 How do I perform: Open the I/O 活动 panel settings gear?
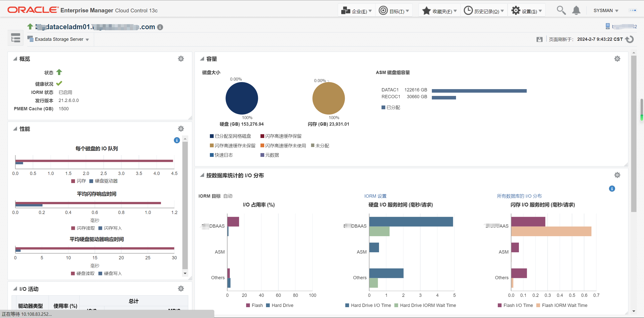[x=181, y=289]
